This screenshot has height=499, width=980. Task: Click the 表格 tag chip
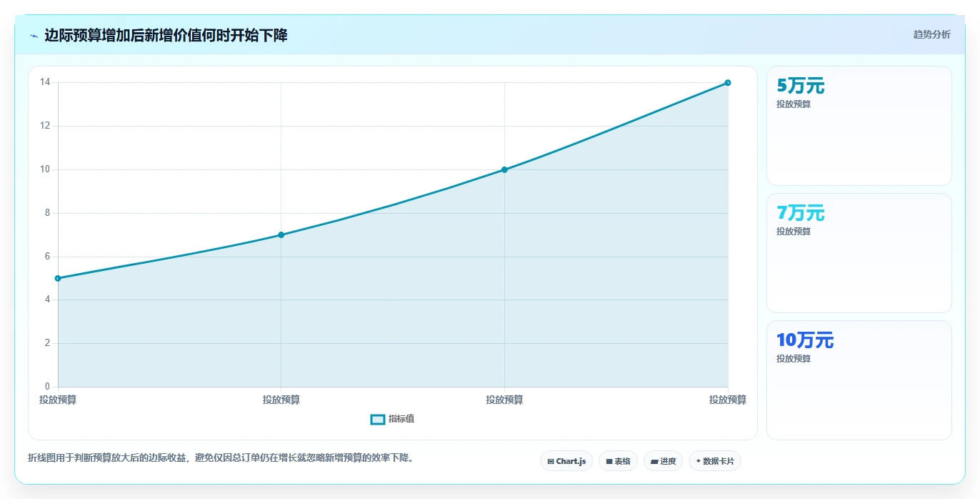coord(618,461)
